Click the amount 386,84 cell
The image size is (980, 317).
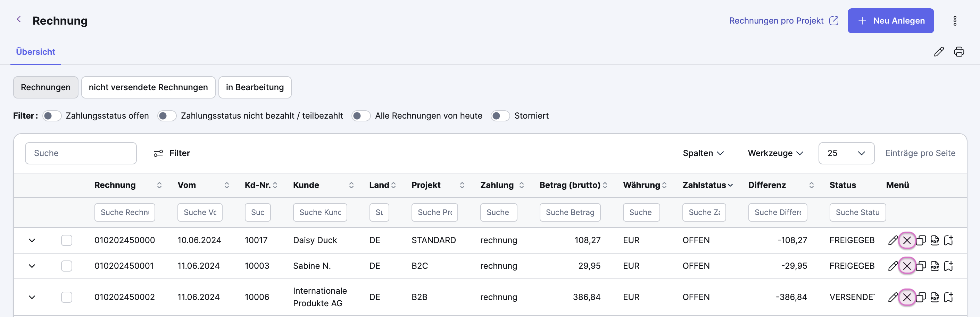[587, 297]
